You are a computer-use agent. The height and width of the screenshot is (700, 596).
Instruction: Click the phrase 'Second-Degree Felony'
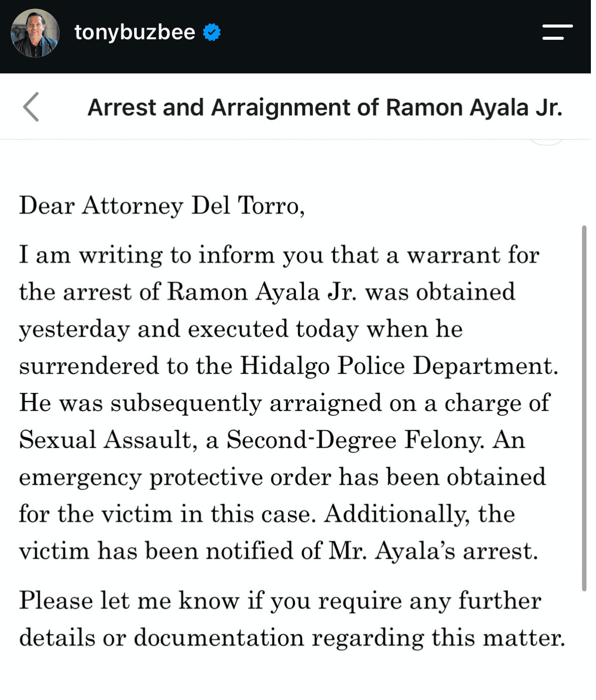[356, 440]
